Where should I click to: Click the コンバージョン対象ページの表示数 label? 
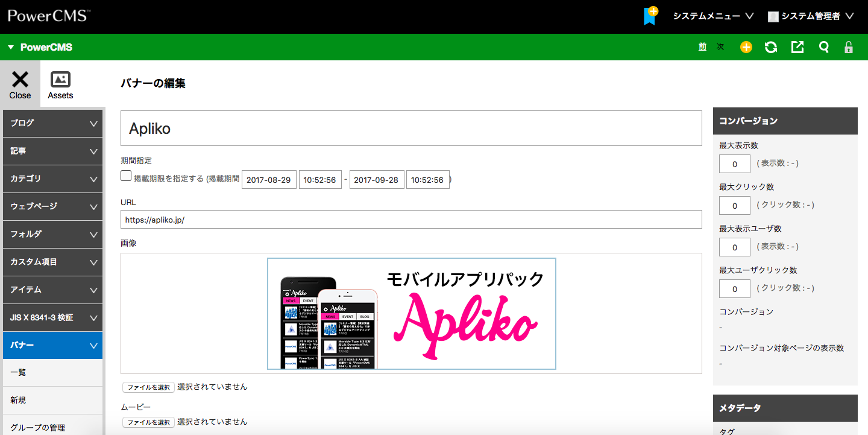click(x=781, y=348)
